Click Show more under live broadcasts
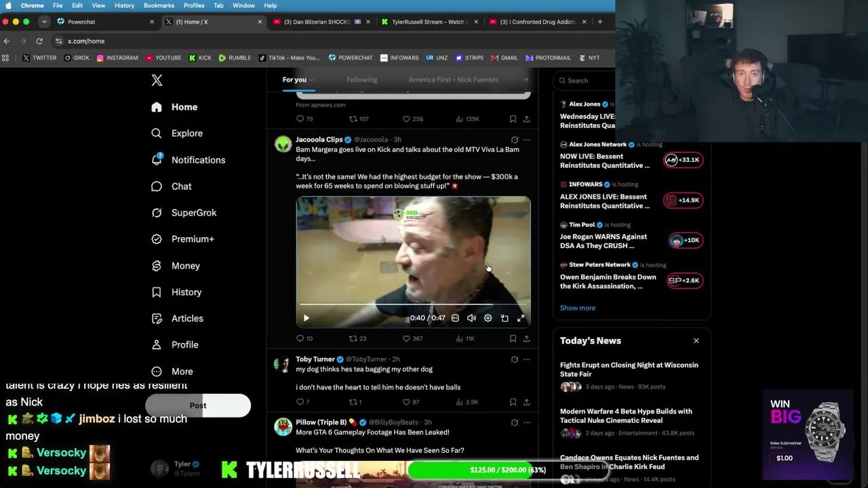Screen dimensions: 868x488 [x=577, y=308]
